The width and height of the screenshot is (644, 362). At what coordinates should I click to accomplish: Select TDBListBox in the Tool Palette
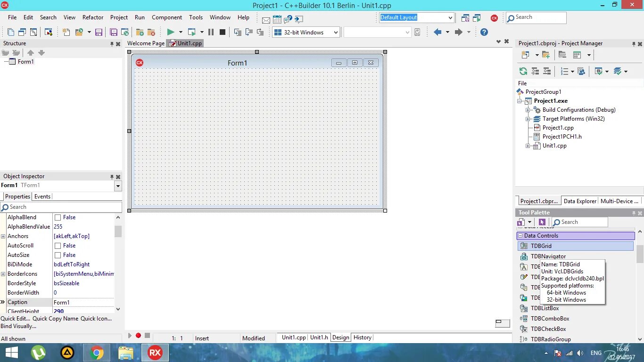[x=545, y=308]
